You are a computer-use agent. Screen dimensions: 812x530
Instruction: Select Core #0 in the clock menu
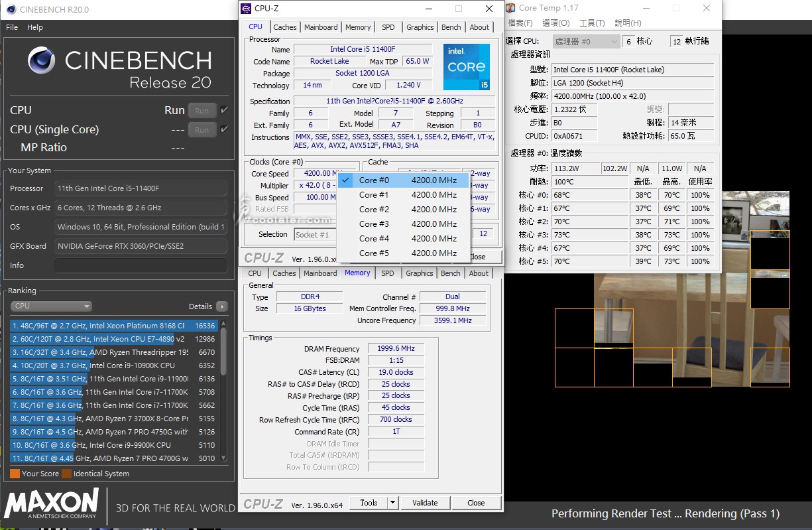click(404, 180)
